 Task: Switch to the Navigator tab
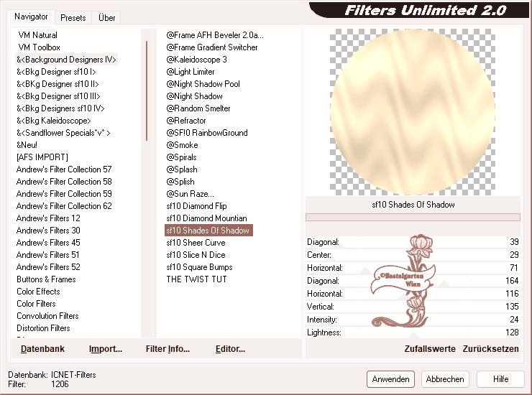[31, 17]
